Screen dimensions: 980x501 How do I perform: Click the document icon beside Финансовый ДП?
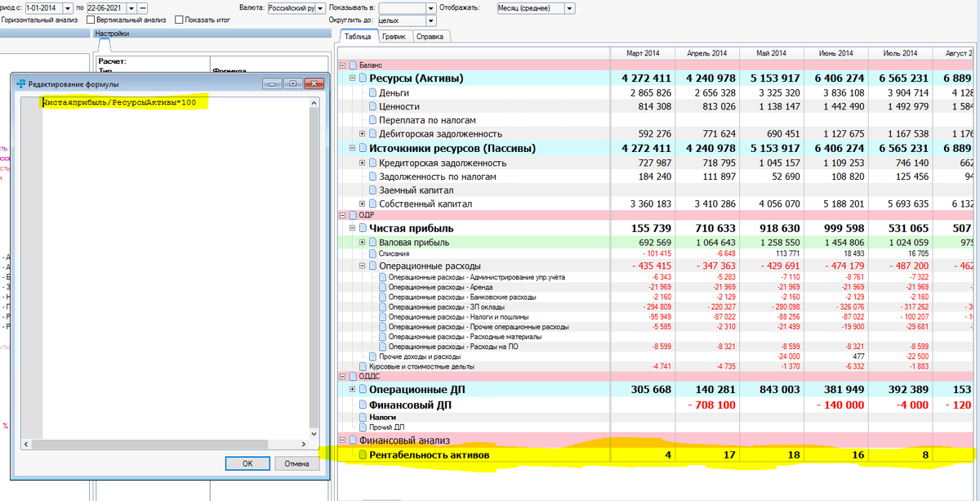pos(363,405)
